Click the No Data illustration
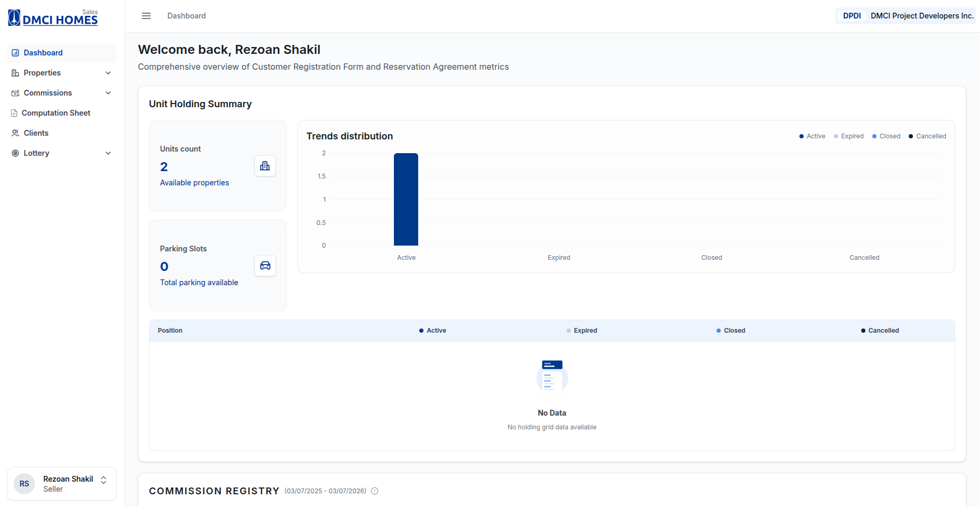 point(552,378)
